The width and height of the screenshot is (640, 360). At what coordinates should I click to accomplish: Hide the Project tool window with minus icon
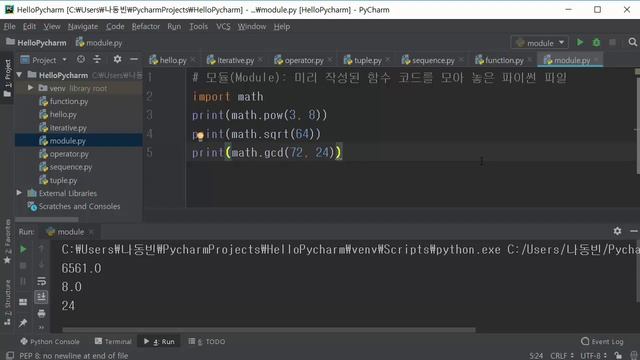click(133, 60)
